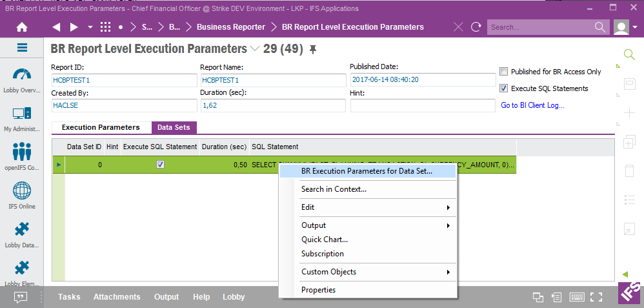Expand user profile dropdown arrow
The width and height of the screenshot is (644, 308).
tap(635, 27)
